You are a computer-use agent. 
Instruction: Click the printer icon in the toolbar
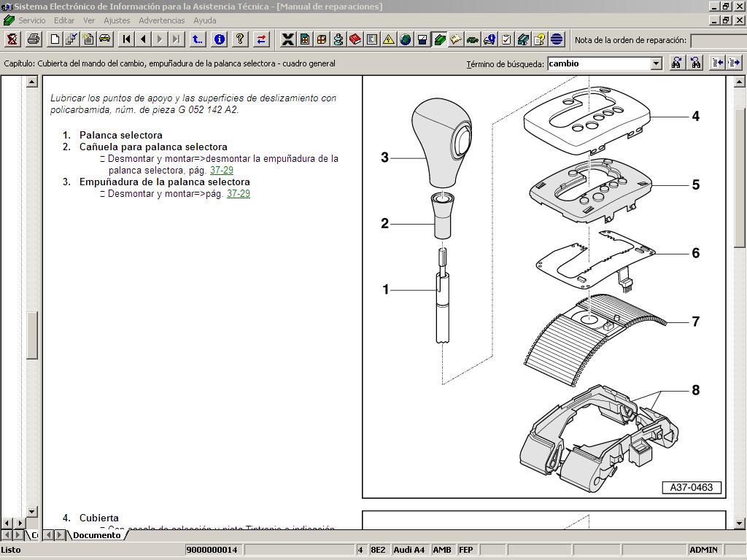(33, 39)
